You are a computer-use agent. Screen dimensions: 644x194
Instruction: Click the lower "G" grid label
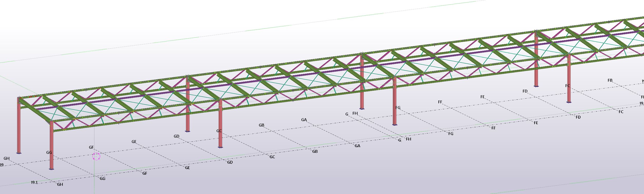coord(400,140)
